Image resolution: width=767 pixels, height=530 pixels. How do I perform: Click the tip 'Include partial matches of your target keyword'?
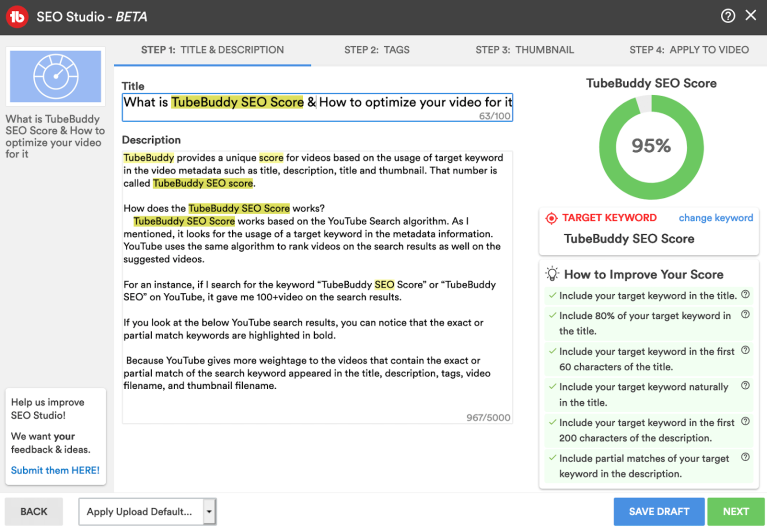tap(644, 466)
